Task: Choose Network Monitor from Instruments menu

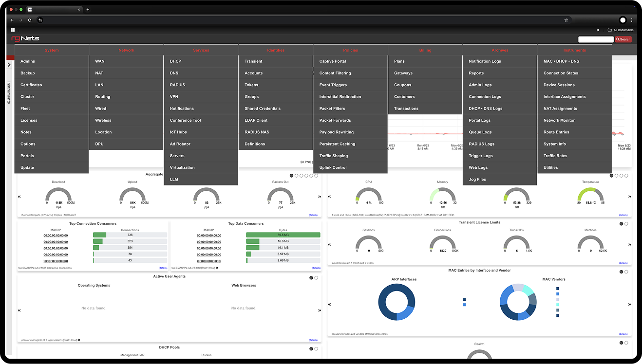Action: click(559, 120)
